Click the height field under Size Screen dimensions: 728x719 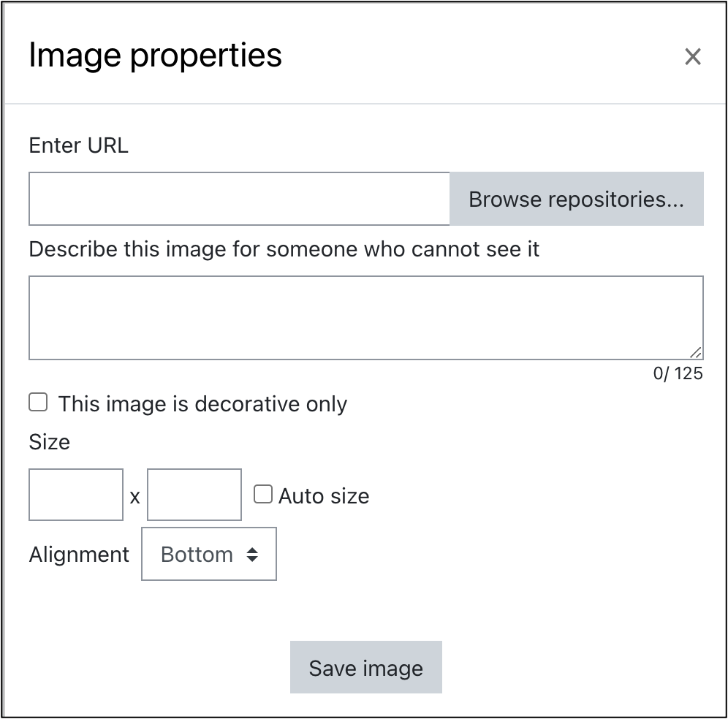[194, 495]
